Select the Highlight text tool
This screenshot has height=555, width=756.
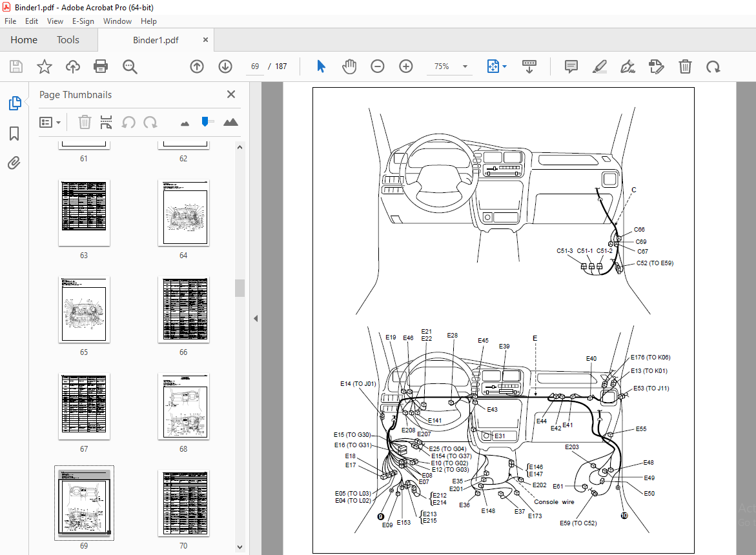(x=599, y=66)
